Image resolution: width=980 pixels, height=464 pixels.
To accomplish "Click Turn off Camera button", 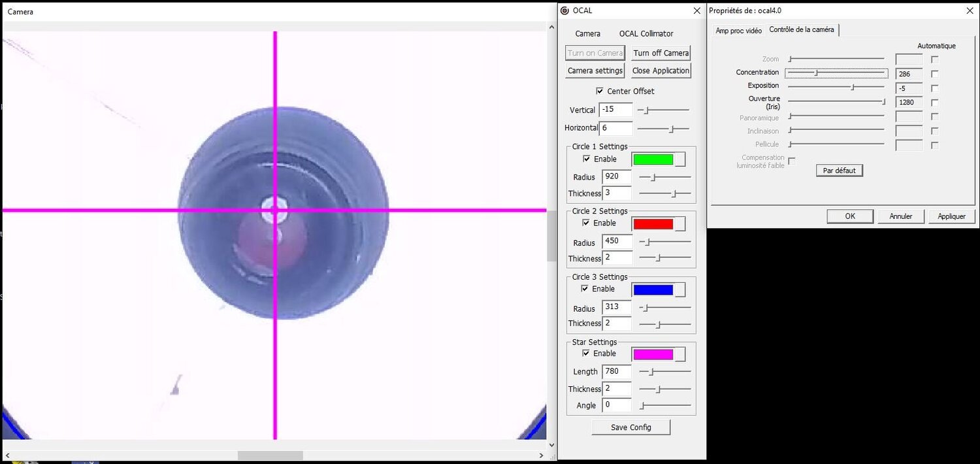I will coord(661,53).
